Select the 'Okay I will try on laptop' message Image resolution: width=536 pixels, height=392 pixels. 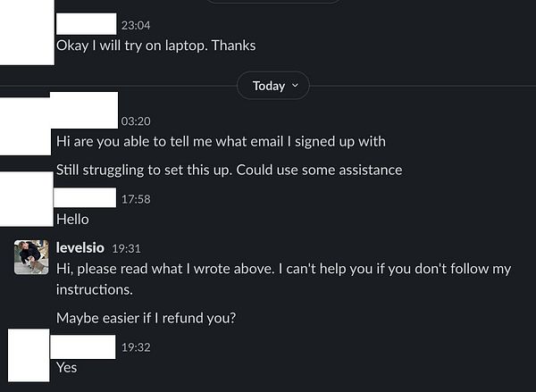(x=155, y=46)
